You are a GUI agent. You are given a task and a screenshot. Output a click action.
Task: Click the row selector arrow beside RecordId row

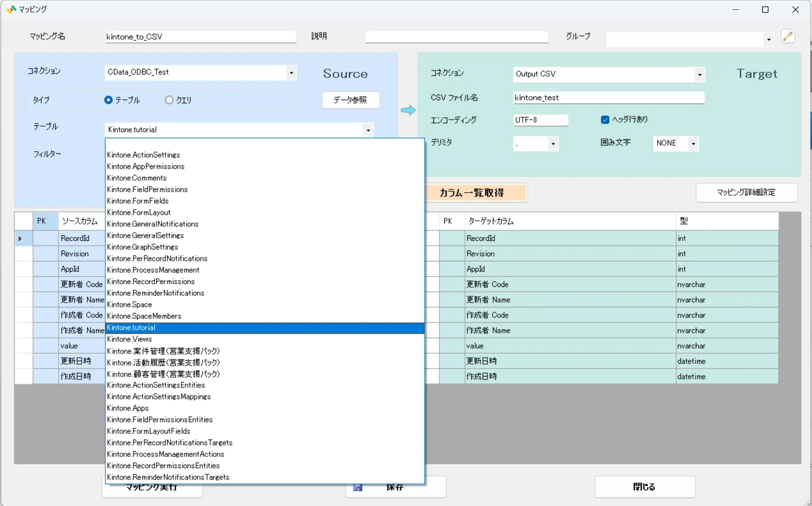tap(20, 239)
